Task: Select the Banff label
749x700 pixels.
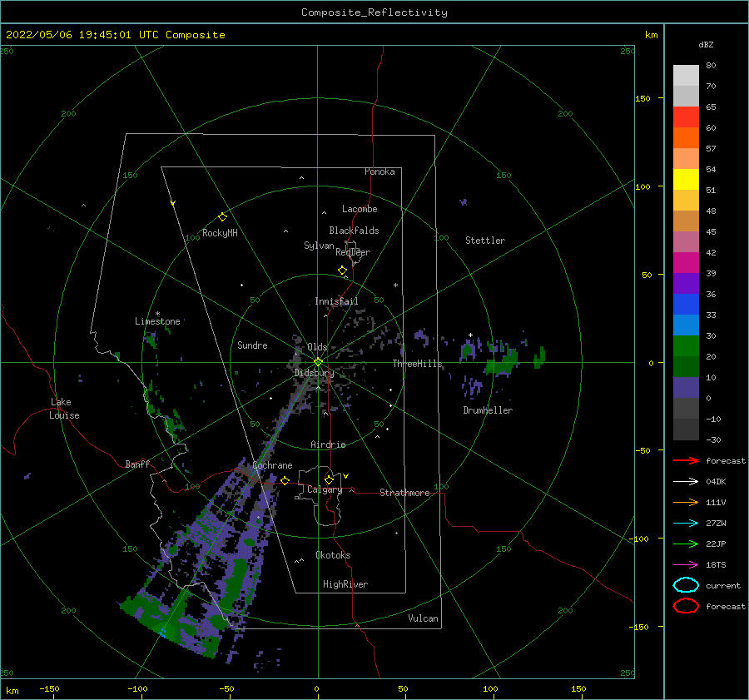Action: click(x=137, y=464)
